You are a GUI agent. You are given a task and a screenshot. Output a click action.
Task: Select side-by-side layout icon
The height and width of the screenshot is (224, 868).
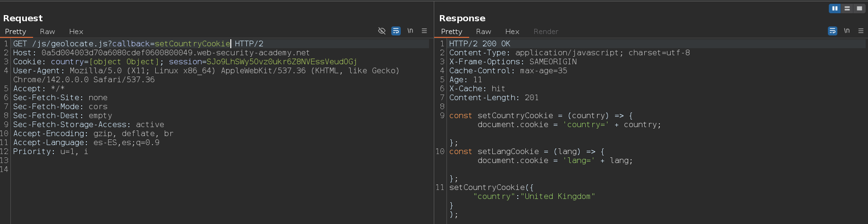(x=835, y=9)
